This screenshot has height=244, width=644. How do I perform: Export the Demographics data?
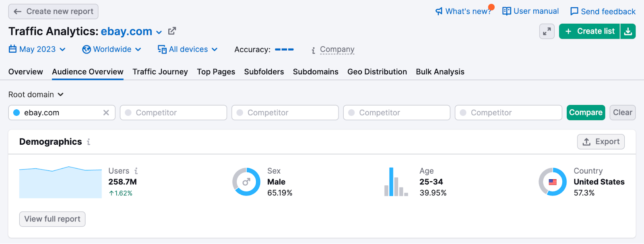pos(601,141)
